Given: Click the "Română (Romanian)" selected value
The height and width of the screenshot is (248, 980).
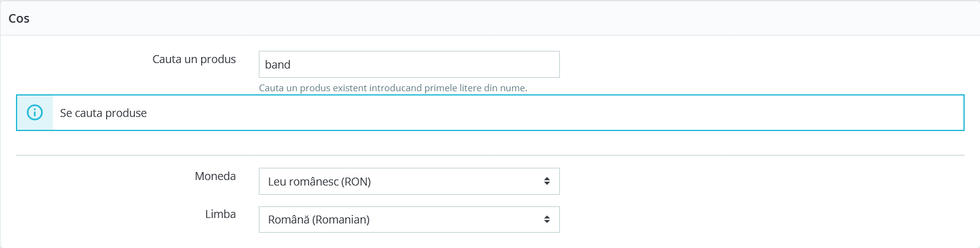Looking at the screenshot, I should coord(319,220).
